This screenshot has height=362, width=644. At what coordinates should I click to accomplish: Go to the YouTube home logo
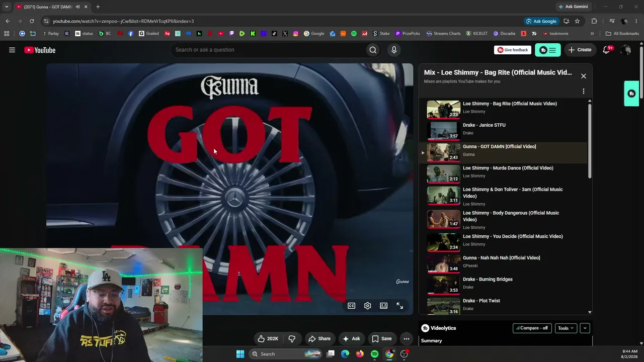tap(40, 50)
